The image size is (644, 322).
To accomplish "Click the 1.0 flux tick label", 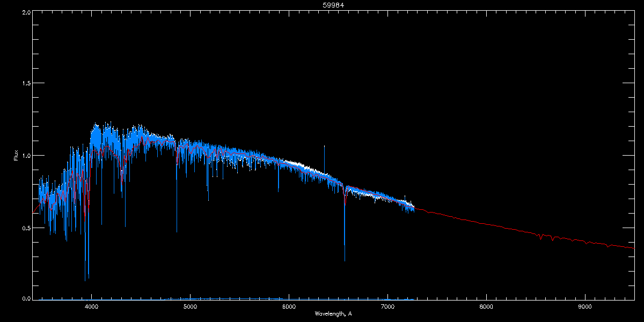I will click(25, 156).
